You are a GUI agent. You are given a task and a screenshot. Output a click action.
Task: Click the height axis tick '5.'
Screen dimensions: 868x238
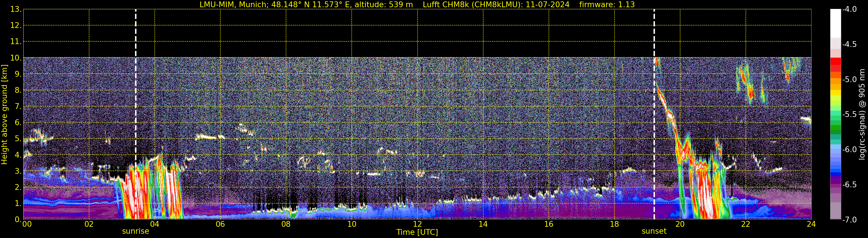point(18,139)
